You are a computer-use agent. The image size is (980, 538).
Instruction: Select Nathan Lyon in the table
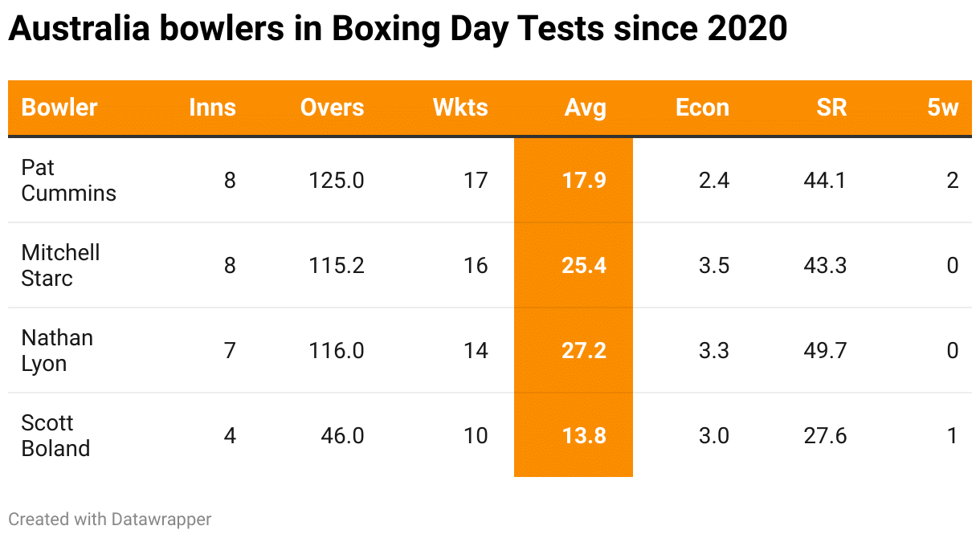57,351
